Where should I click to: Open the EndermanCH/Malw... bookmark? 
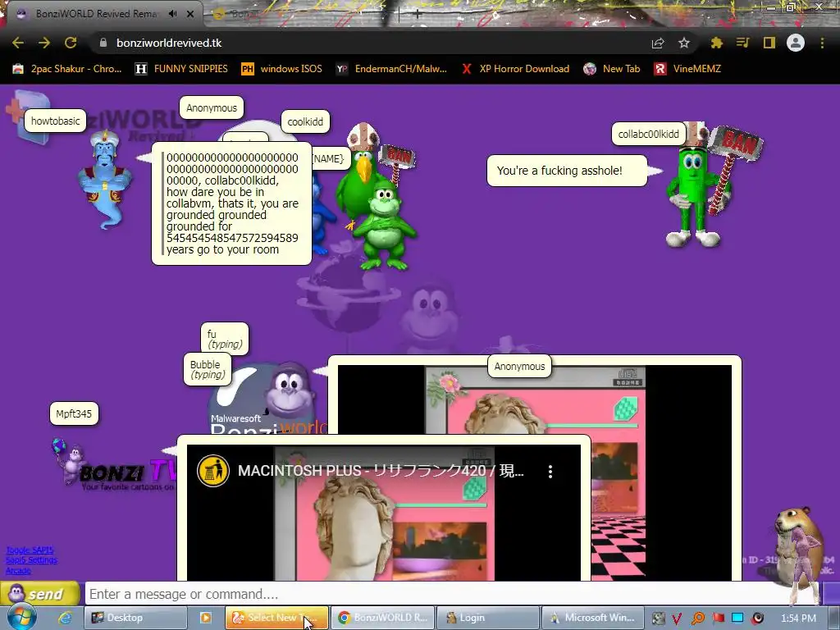click(391, 69)
